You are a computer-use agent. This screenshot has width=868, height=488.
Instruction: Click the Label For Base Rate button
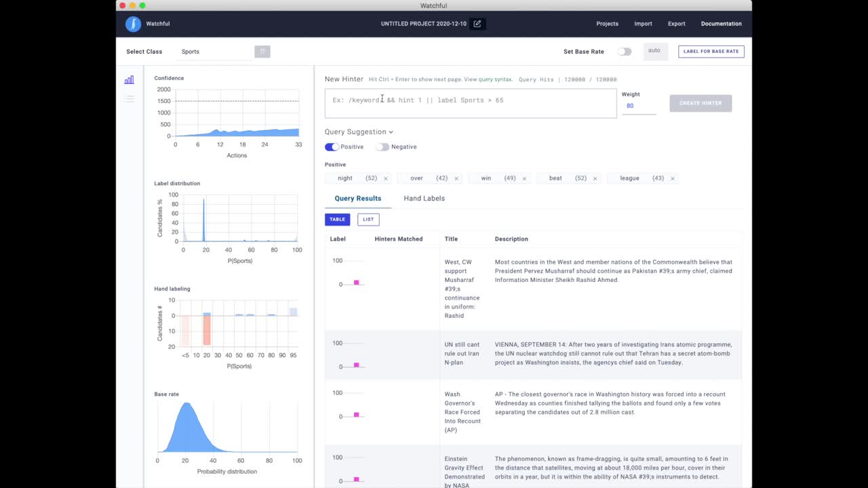pyautogui.click(x=711, y=52)
